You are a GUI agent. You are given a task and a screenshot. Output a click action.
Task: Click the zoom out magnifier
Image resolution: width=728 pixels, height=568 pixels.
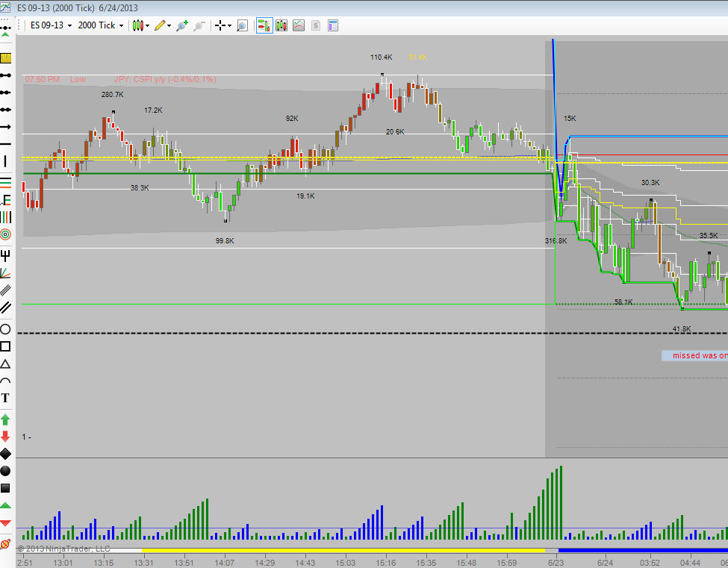199,25
